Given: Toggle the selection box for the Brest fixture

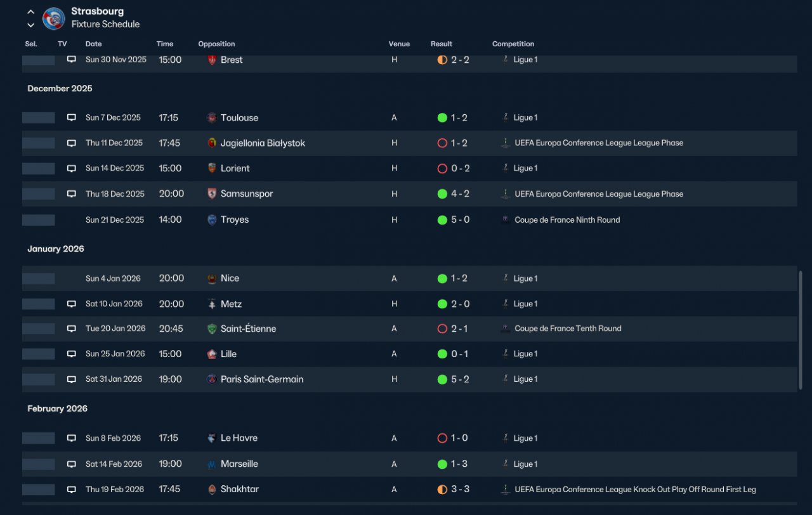Looking at the screenshot, I should (x=39, y=60).
